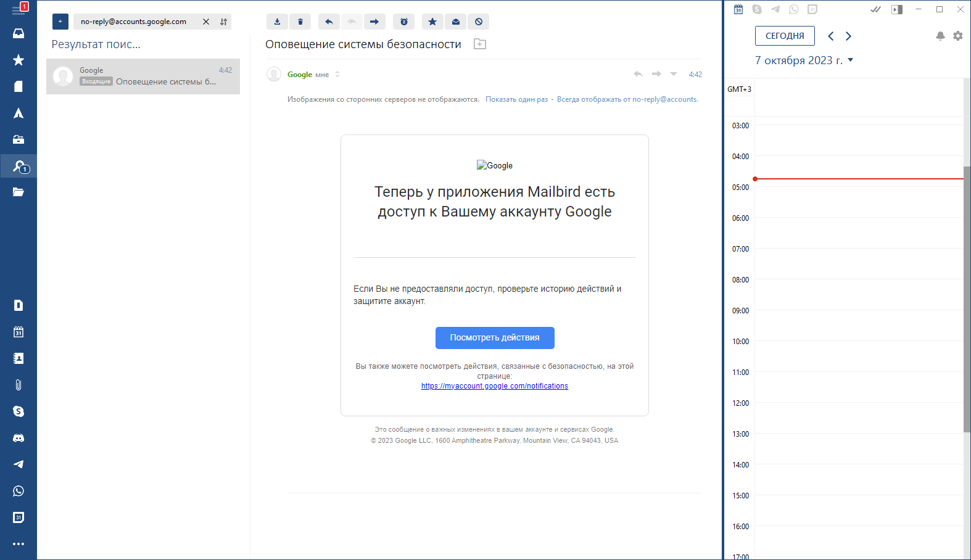Switch to Skype tab in right panel

(x=757, y=9)
